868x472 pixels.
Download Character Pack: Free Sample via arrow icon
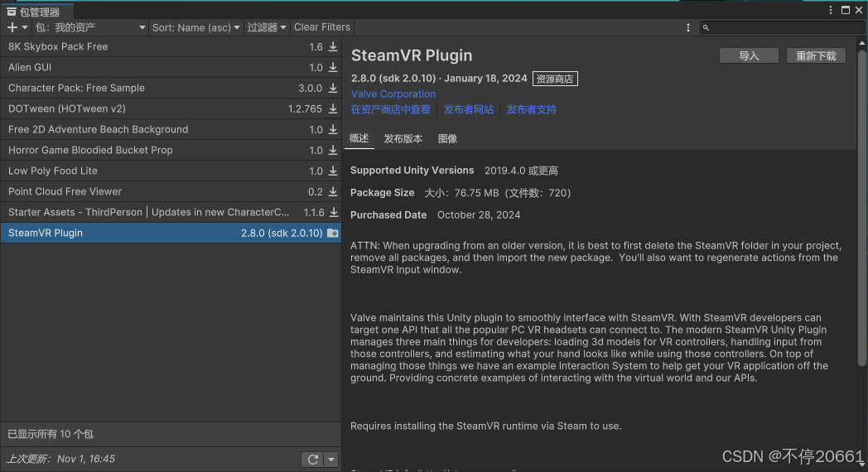[x=333, y=88]
